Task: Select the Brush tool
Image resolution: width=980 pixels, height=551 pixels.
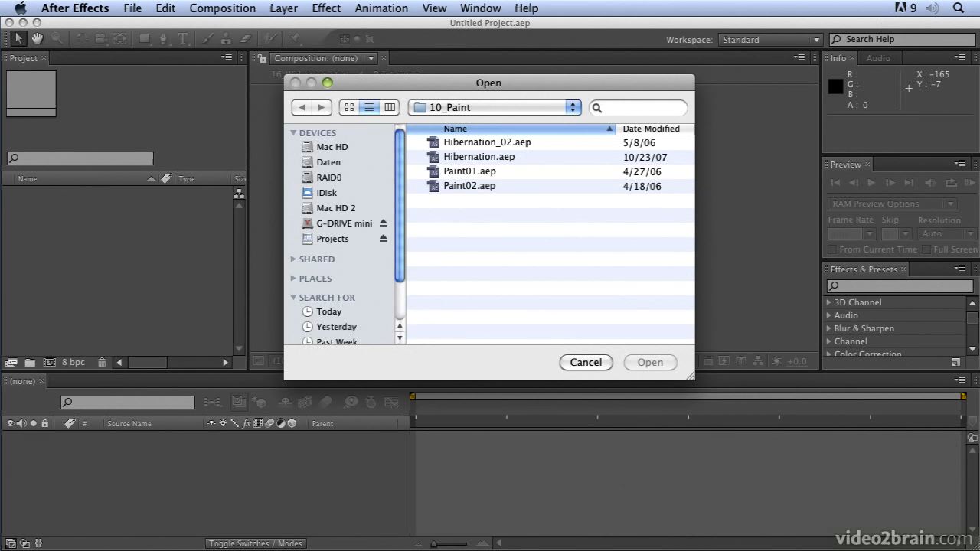Action: click(208, 38)
